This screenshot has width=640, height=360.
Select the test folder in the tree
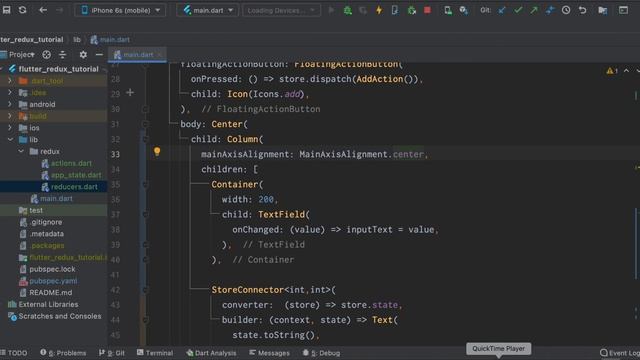[x=31, y=211]
